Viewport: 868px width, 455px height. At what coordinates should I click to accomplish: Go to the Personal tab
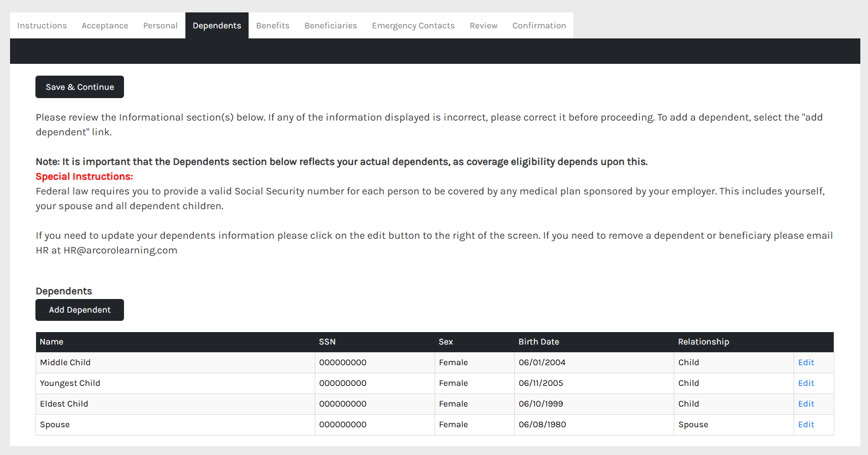pos(161,25)
